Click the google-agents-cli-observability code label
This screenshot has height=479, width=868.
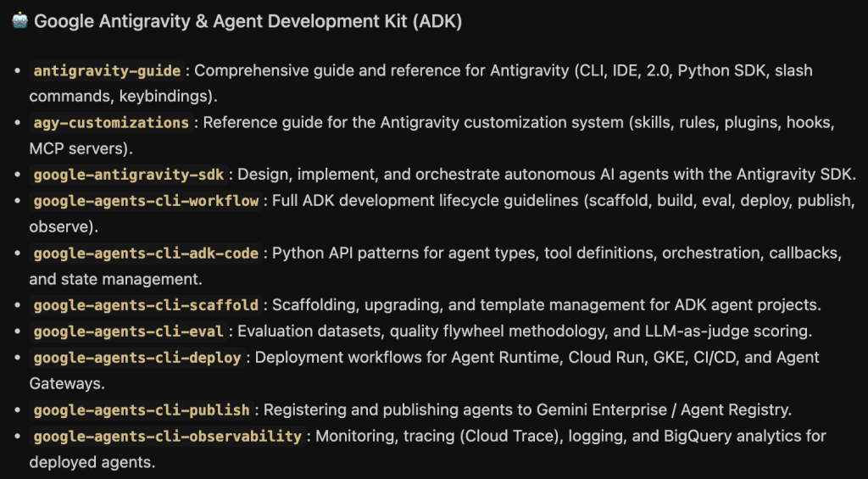[168, 436]
